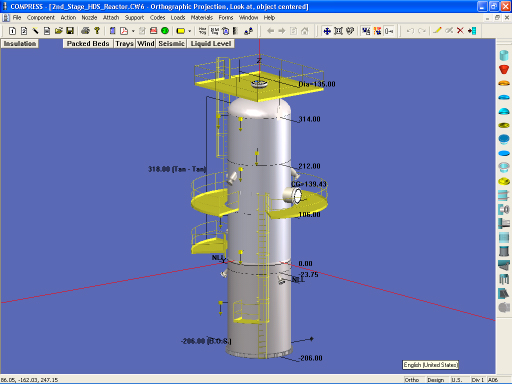Click the 318.00 (Tan - Tan) dimension label

pyautogui.click(x=177, y=169)
